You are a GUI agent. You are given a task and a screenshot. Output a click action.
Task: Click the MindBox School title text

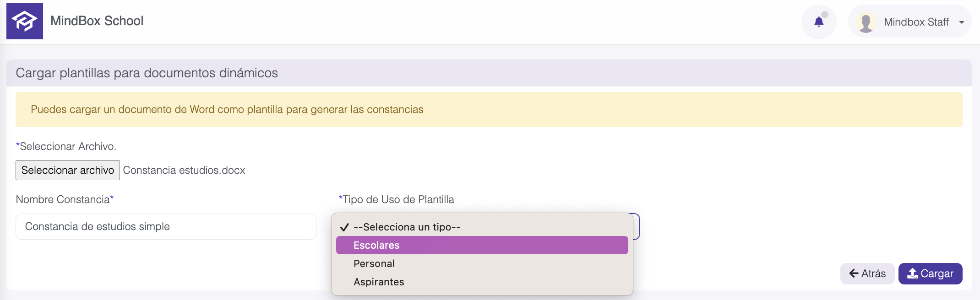tap(97, 21)
